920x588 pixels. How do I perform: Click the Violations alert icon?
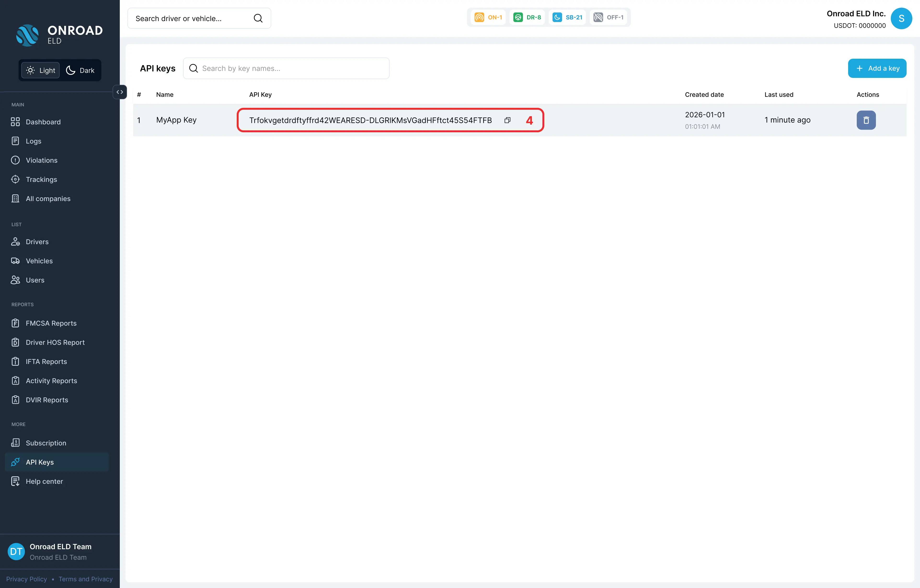[x=15, y=160]
